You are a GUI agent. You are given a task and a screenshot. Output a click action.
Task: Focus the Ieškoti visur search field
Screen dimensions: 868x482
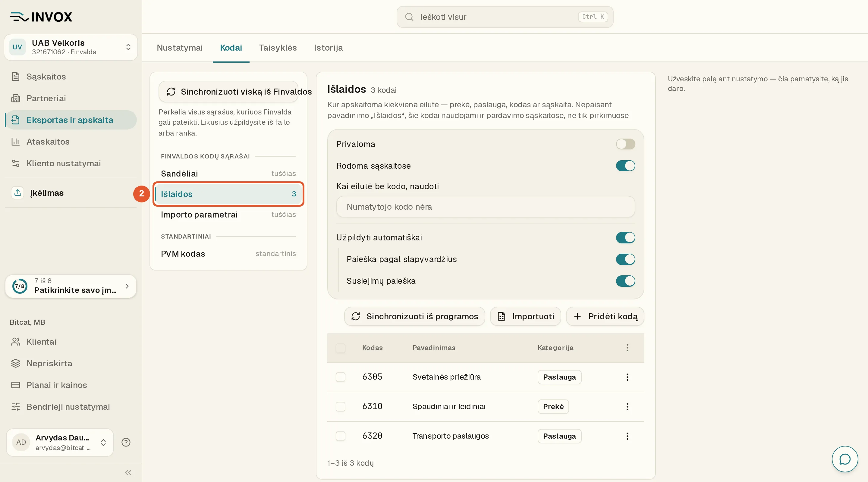pos(505,17)
